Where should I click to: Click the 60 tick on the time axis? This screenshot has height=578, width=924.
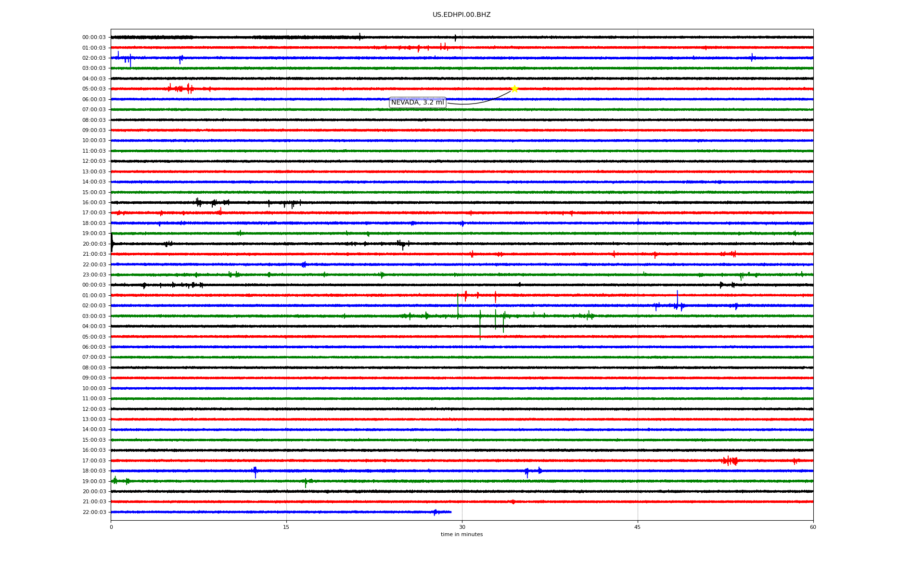tap(813, 527)
